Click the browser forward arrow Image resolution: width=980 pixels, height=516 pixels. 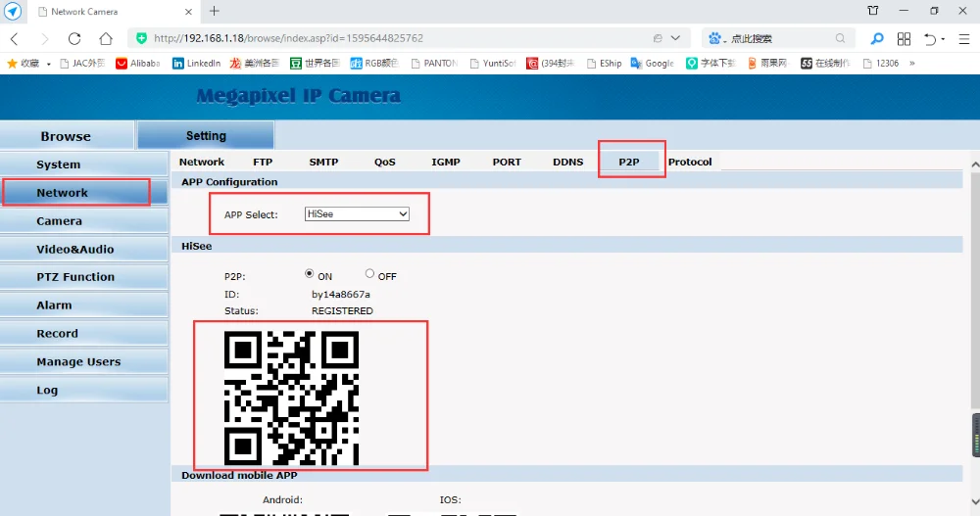click(44, 39)
